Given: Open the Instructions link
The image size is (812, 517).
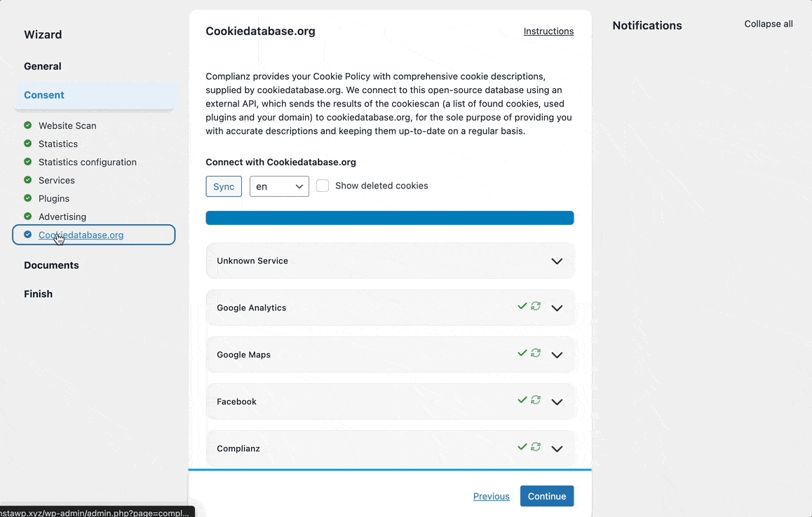Looking at the screenshot, I should [x=548, y=31].
